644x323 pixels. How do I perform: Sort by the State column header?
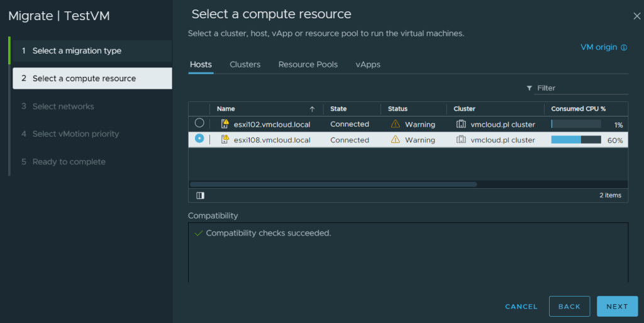click(338, 109)
